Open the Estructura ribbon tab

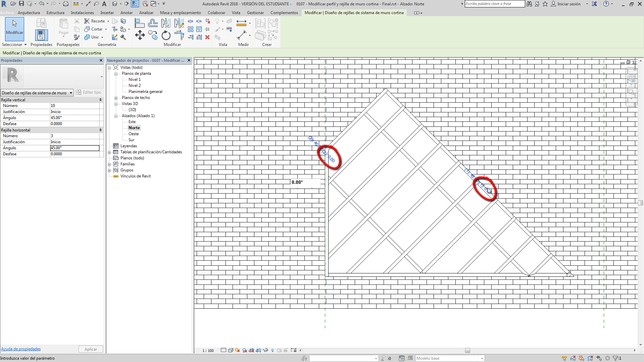click(55, 13)
